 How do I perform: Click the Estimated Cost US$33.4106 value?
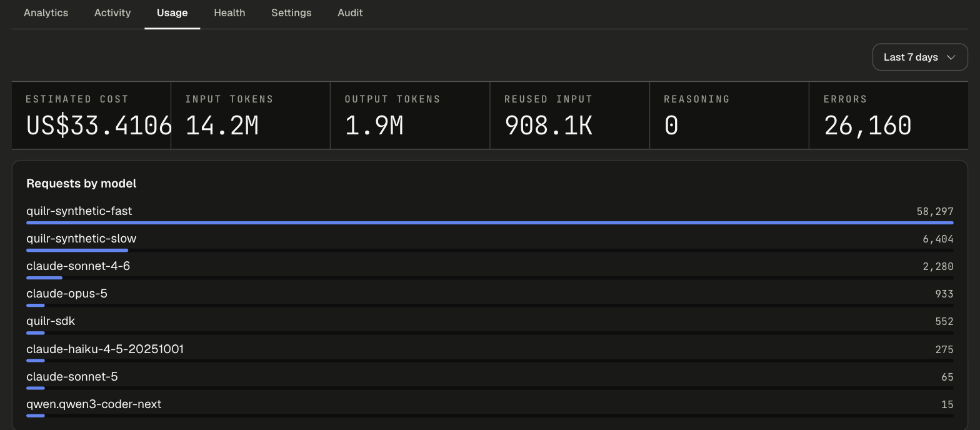99,126
